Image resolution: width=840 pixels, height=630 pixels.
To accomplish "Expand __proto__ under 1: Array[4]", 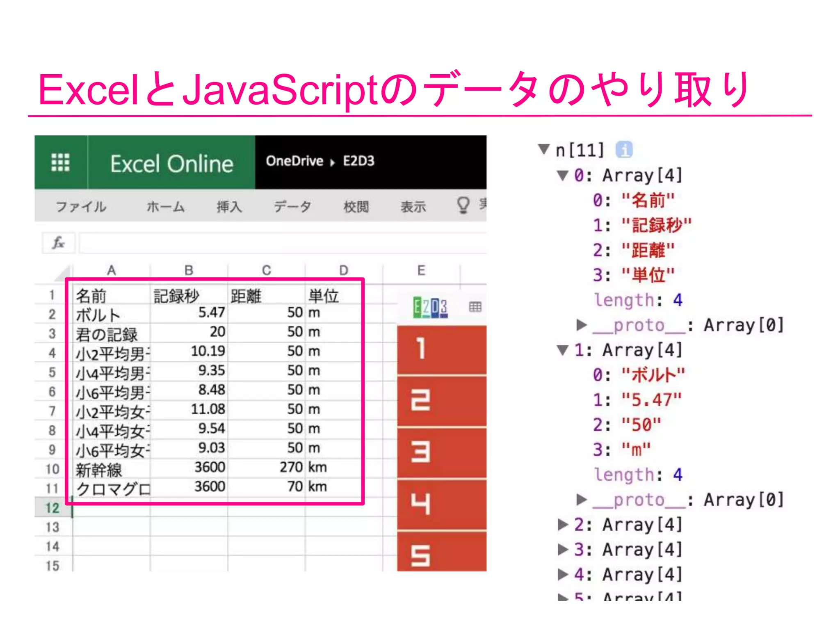I will pyautogui.click(x=582, y=499).
